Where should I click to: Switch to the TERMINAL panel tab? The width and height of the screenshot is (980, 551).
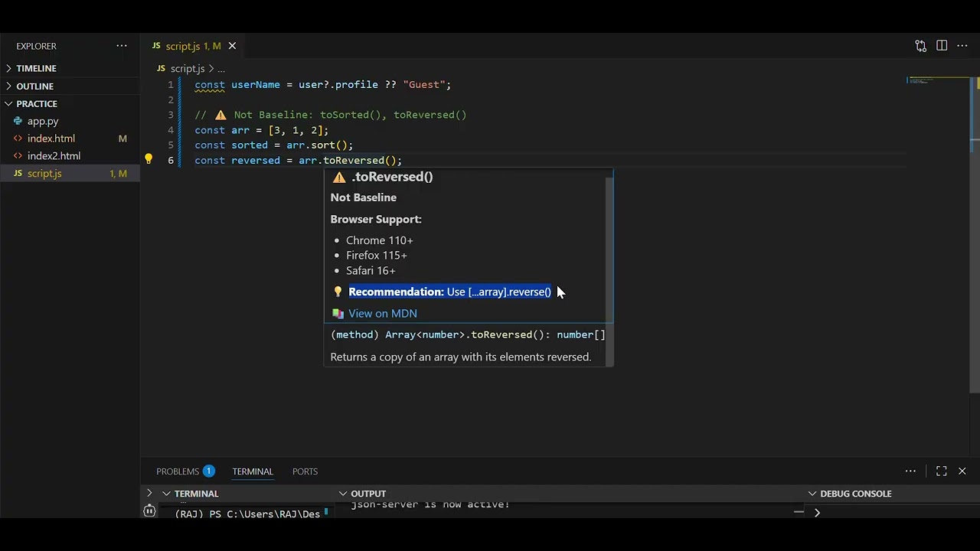pyautogui.click(x=253, y=471)
